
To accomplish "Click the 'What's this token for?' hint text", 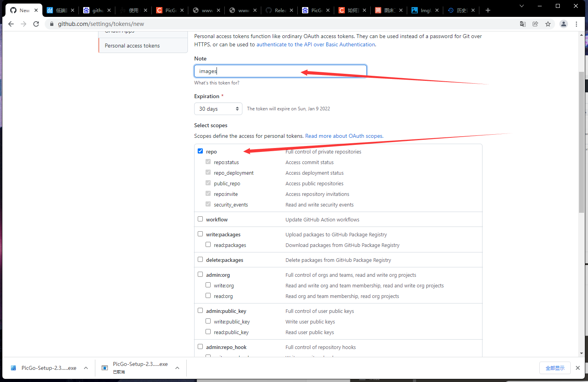I will (x=217, y=83).
